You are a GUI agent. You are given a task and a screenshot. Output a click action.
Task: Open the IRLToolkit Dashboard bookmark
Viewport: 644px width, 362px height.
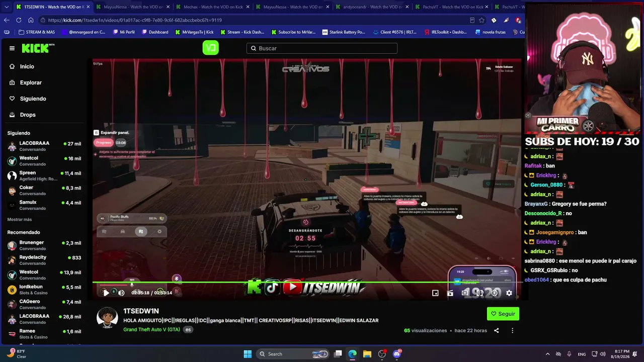pos(445,32)
